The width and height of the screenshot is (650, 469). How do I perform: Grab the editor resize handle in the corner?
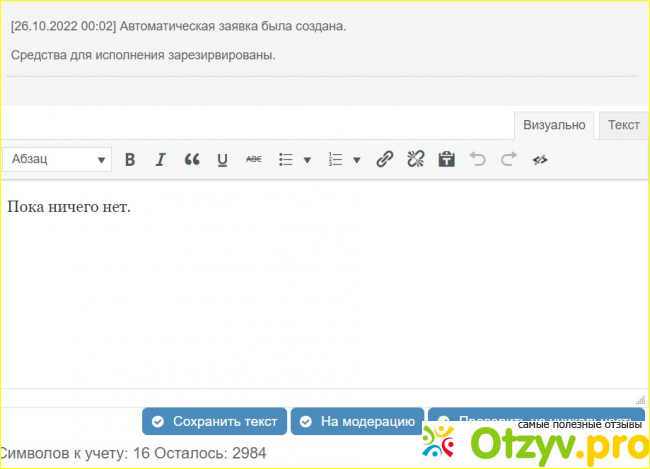pos(640,398)
